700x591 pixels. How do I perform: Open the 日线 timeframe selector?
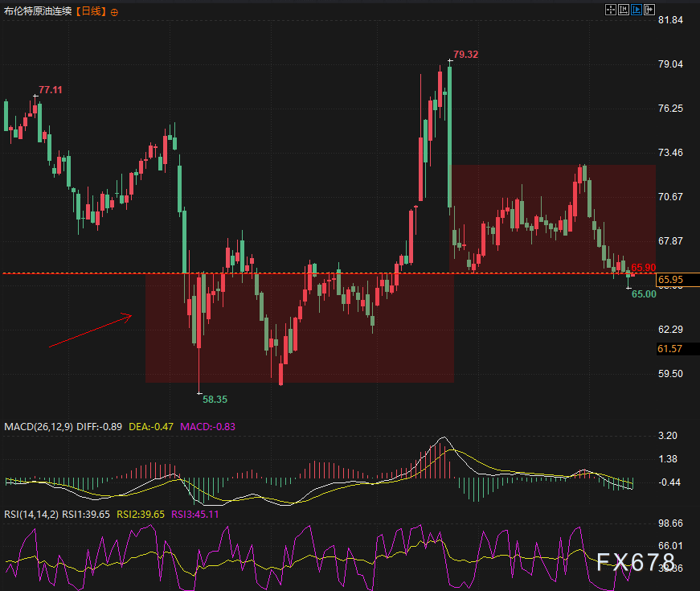[x=91, y=12]
